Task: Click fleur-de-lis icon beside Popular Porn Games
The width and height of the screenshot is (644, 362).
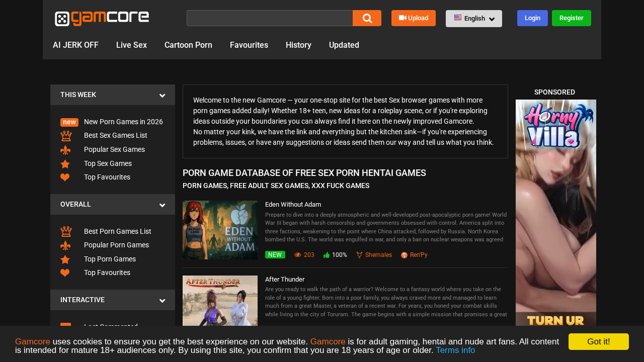Action: 65,245
